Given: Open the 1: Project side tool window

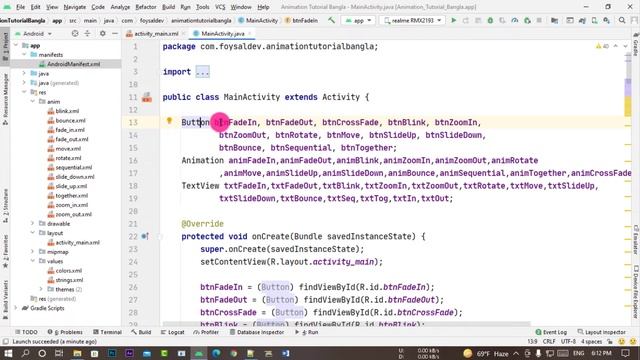Looking at the screenshot, I should [x=5, y=46].
